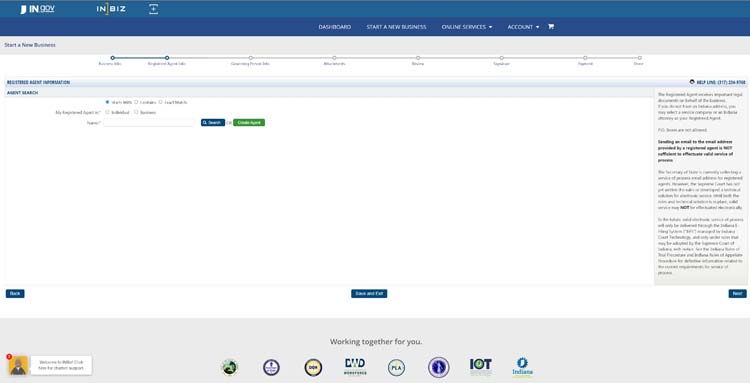Open the INBiz logo home page
This screenshot has height=383, width=750.
(111, 9)
